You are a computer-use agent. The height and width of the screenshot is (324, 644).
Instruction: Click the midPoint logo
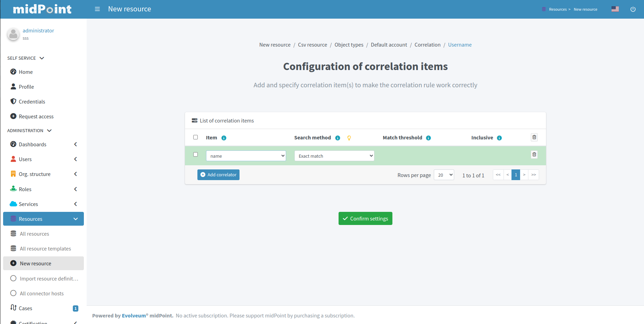[x=42, y=9]
